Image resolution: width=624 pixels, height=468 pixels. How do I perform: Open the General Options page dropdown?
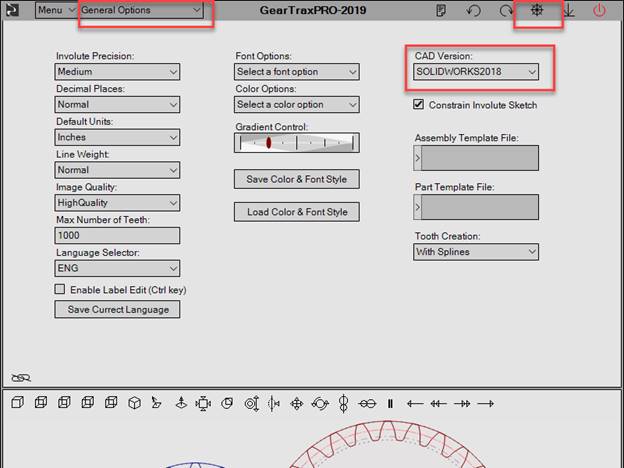(x=141, y=10)
